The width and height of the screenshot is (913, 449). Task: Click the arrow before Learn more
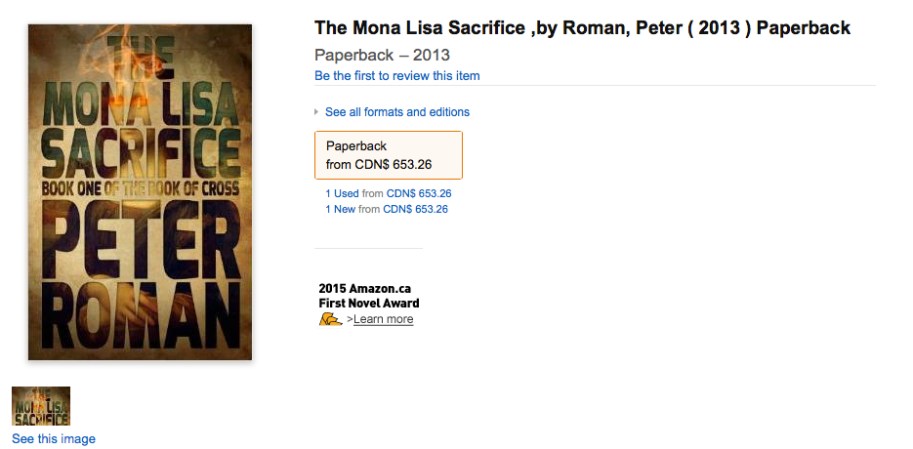click(349, 320)
